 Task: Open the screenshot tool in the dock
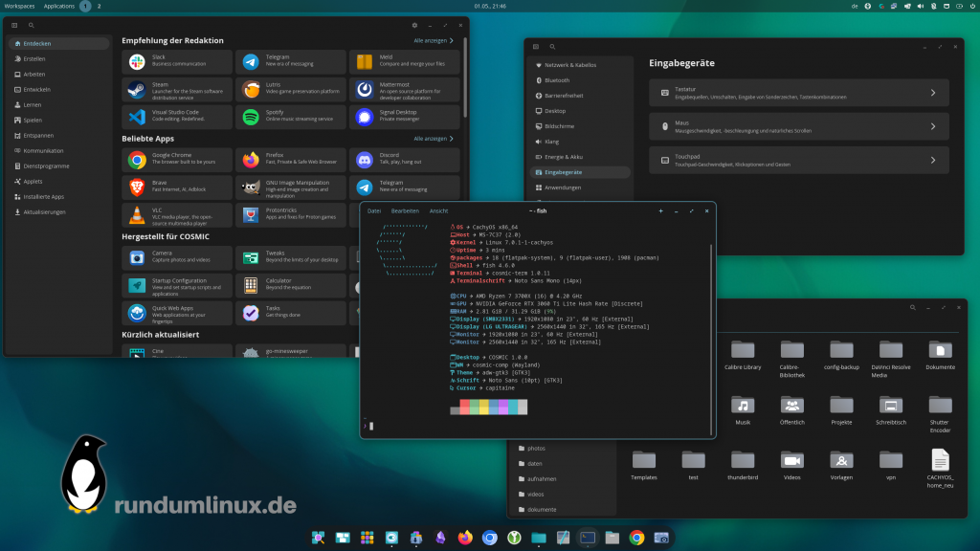[661, 538]
